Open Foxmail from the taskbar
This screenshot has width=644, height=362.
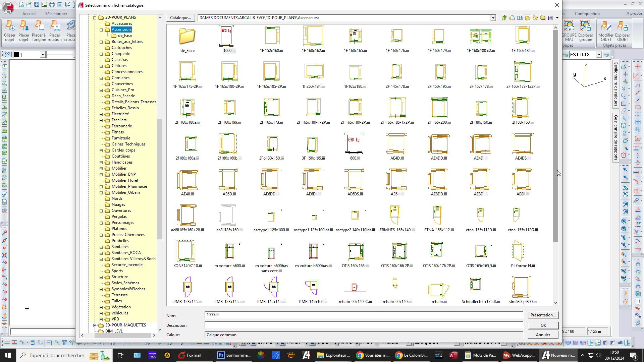(190, 355)
